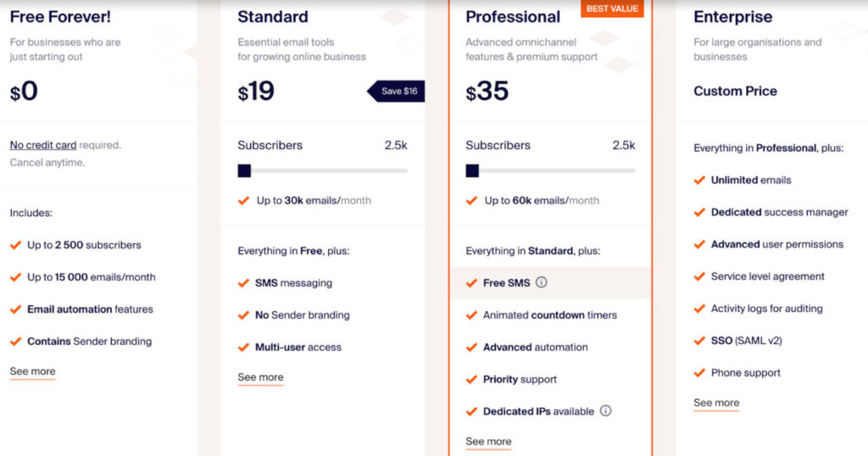Click the checkmark beside Email automation features

click(16, 309)
